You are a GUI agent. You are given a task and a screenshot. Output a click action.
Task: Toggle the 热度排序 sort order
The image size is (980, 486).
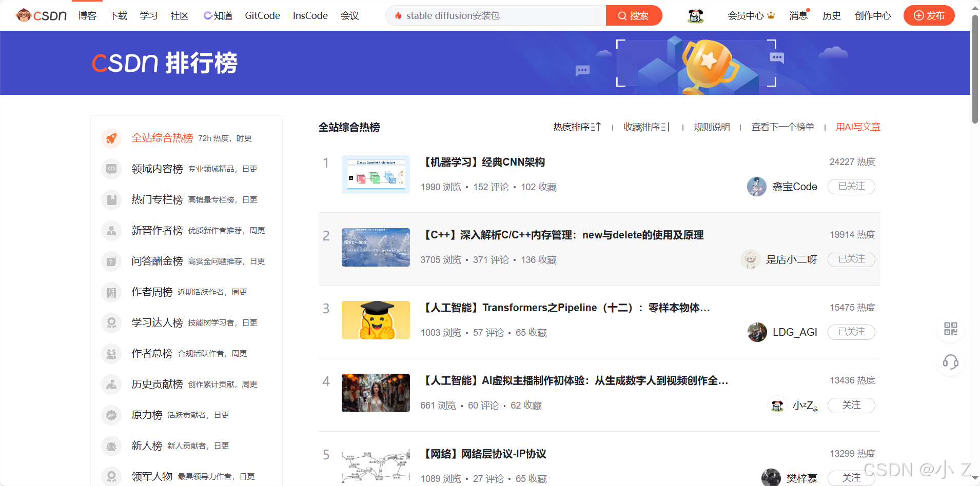(577, 127)
